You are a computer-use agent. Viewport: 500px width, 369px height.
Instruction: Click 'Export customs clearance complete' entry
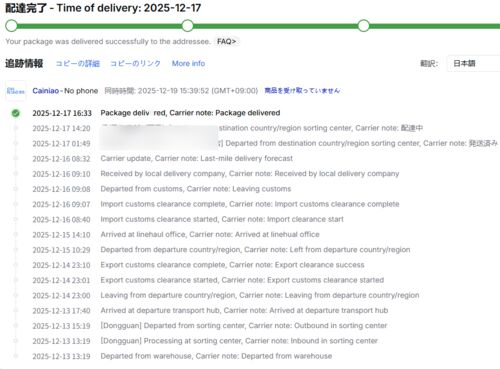pos(232,265)
